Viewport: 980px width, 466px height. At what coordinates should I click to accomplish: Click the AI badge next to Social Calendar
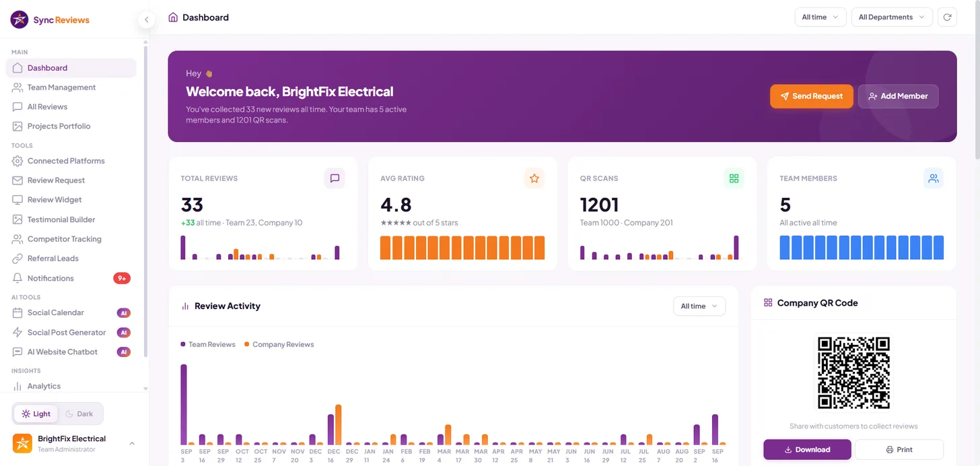[x=123, y=312]
